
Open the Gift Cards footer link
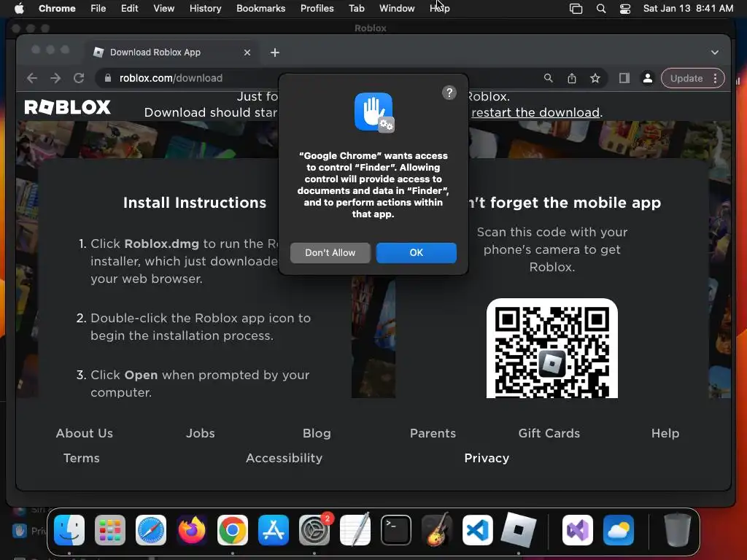coord(549,433)
